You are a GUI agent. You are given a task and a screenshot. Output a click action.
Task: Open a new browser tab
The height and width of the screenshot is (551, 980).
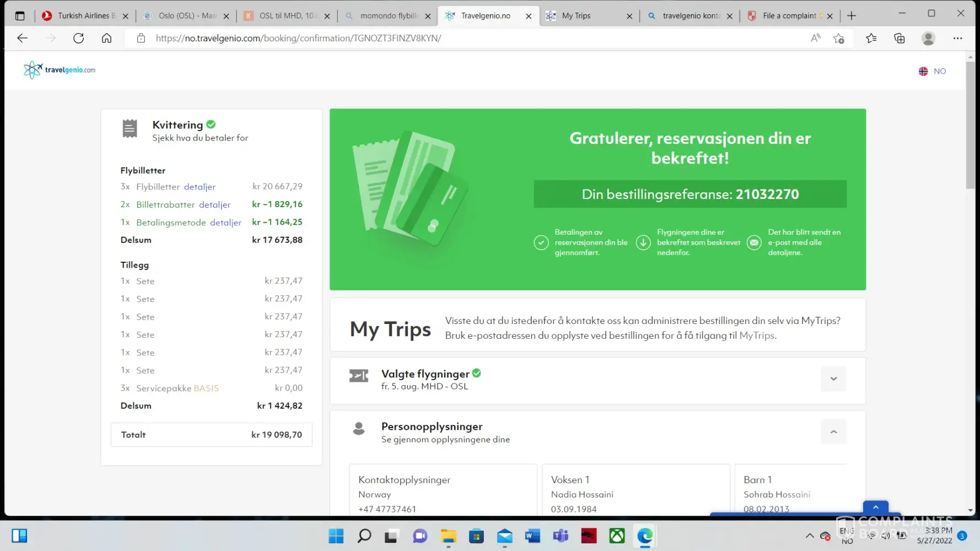(x=852, y=16)
